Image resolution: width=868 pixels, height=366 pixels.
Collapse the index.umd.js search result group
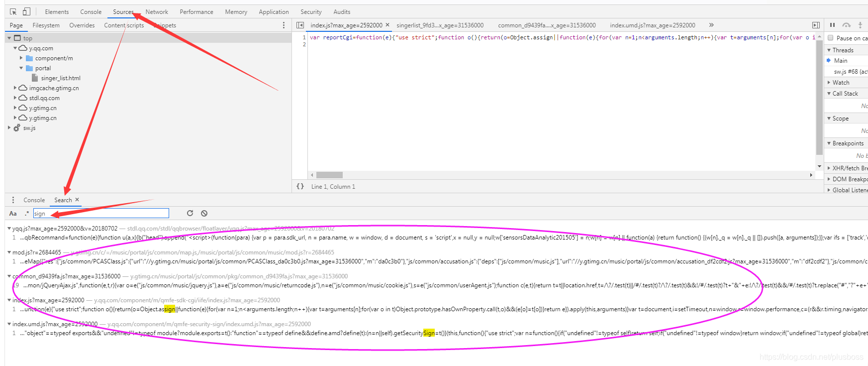tap(9, 324)
